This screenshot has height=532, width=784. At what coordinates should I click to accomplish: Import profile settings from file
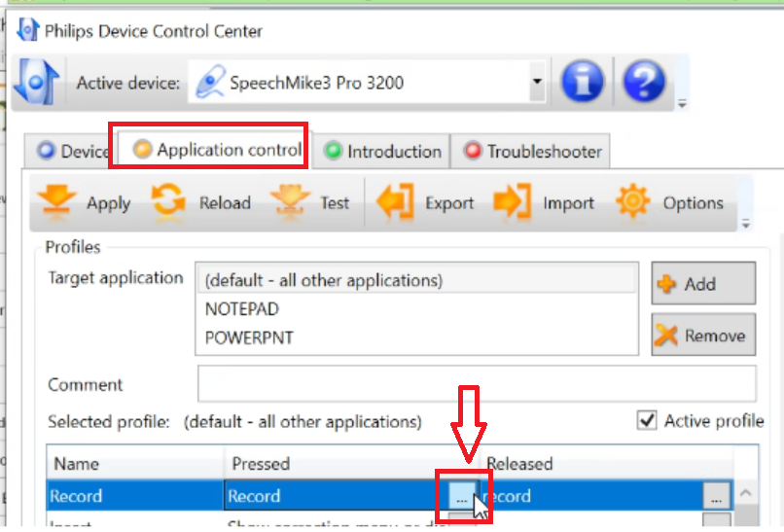(512, 202)
